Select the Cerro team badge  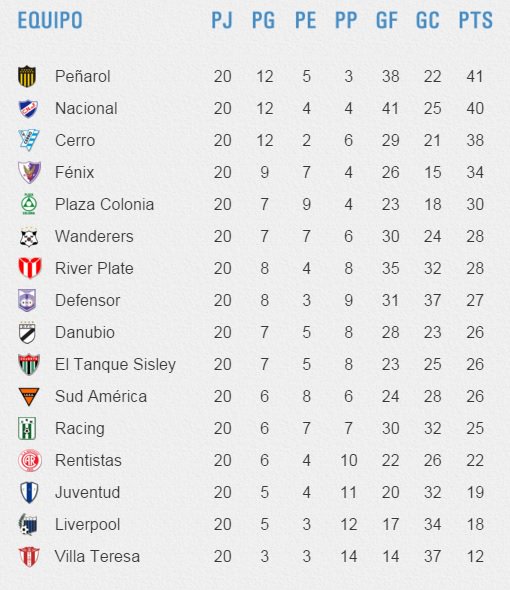(29, 140)
